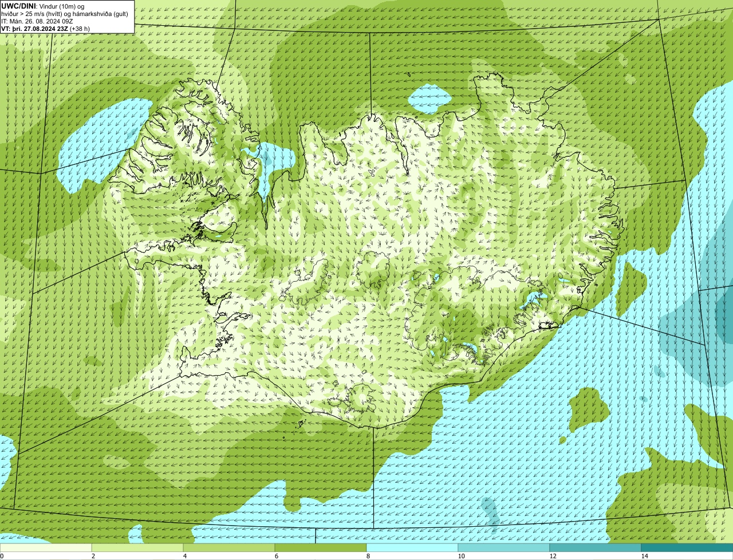Click the scale label '10'
733x560 pixels.
[x=461, y=556]
